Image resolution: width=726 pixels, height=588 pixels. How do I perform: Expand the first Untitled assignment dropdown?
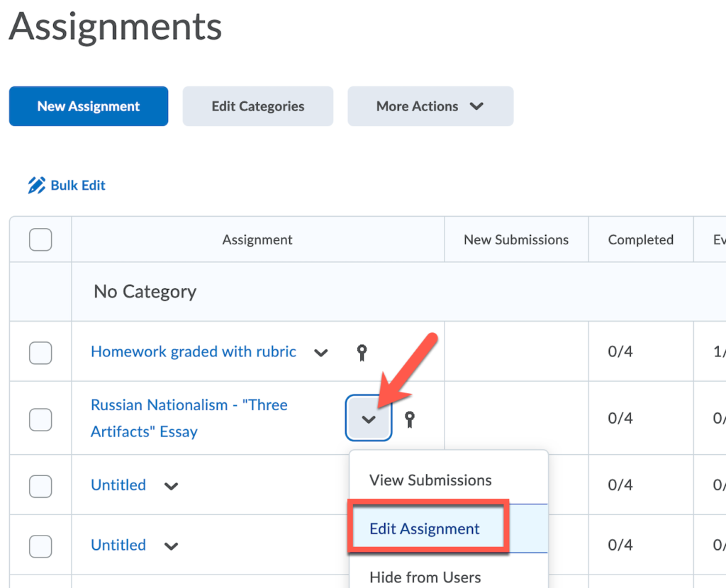click(170, 485)
